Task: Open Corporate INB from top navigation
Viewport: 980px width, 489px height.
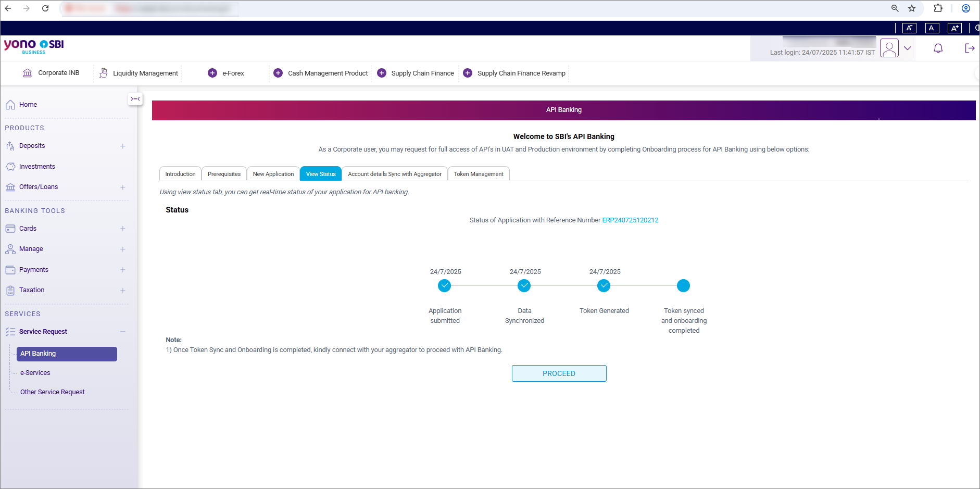Action: [51, 73]
